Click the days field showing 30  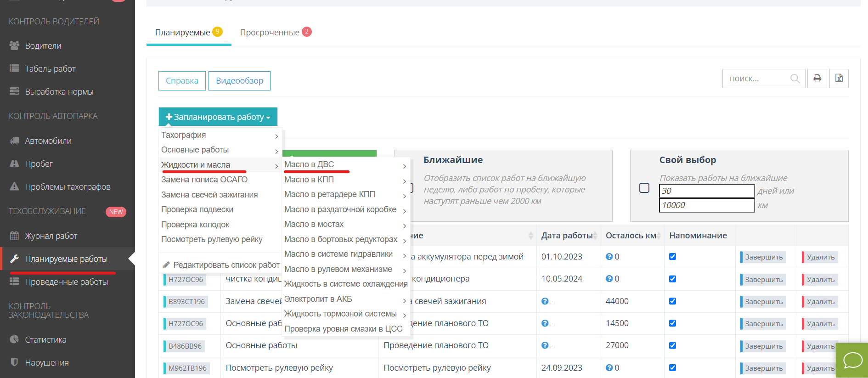pos(707,191)
